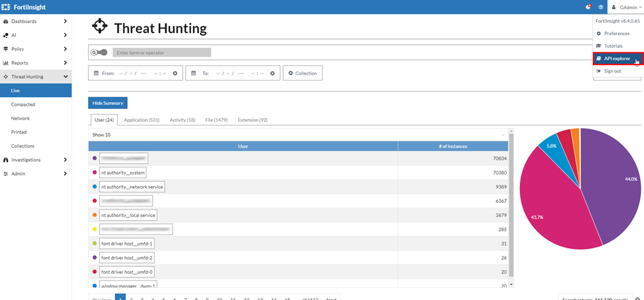Image resolution: width=644 pixels, height=300 pixels.
Task: Click the user profile icon beside GAdmin
Action: (614, 7)
